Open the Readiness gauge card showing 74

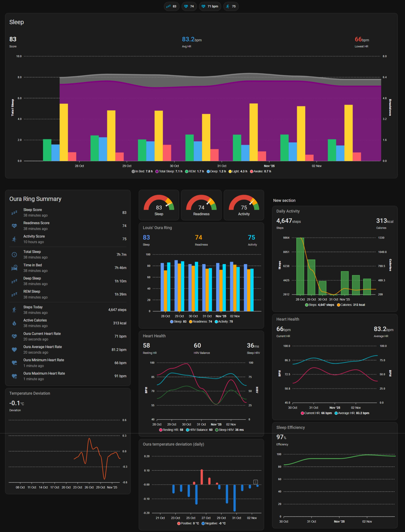pos(201,205)
